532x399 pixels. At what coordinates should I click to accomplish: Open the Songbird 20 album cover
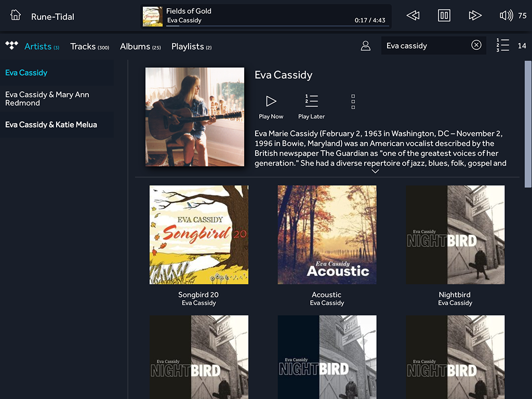click(199, 234)
